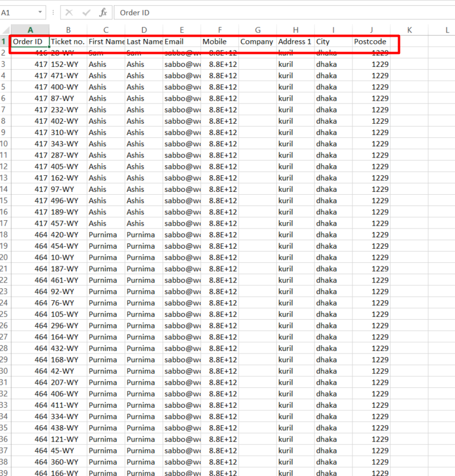
Task: Click the Enter checkmark icon in formula bar
Action: [86, 12]
